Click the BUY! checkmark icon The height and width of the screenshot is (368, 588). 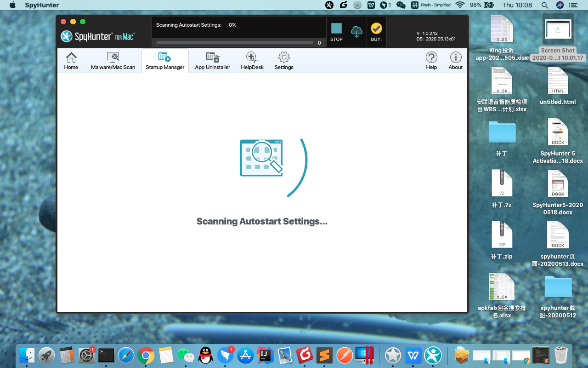(376, 32)
